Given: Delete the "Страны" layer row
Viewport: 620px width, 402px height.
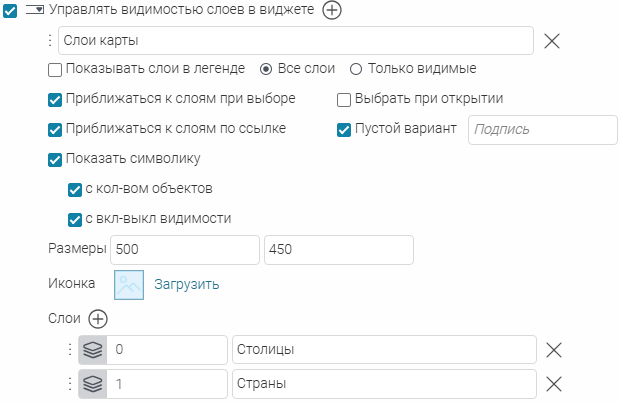Looking at the screenshot, I should coord(554,384).
